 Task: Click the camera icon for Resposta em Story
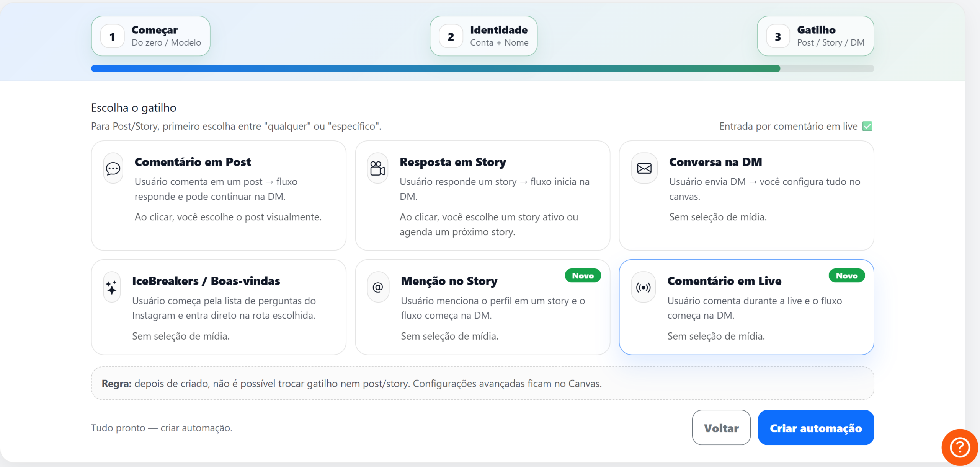click(x=377, y=168)
